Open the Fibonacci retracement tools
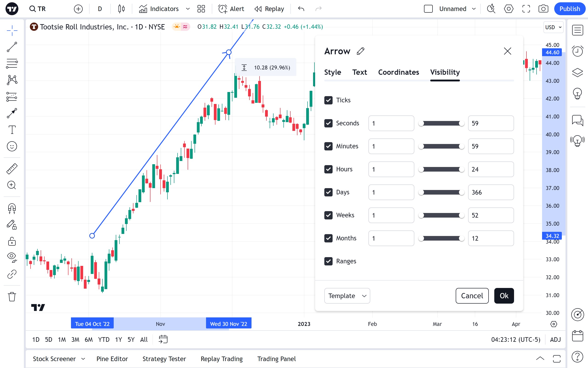The height and width of the screenshot is (368, 588). tap(12, 63)
